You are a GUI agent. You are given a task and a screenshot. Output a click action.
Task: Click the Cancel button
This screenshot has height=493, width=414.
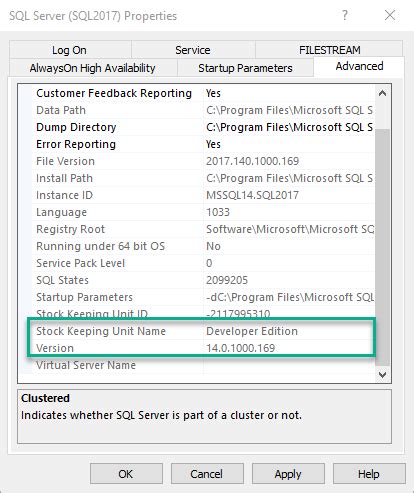207,473
